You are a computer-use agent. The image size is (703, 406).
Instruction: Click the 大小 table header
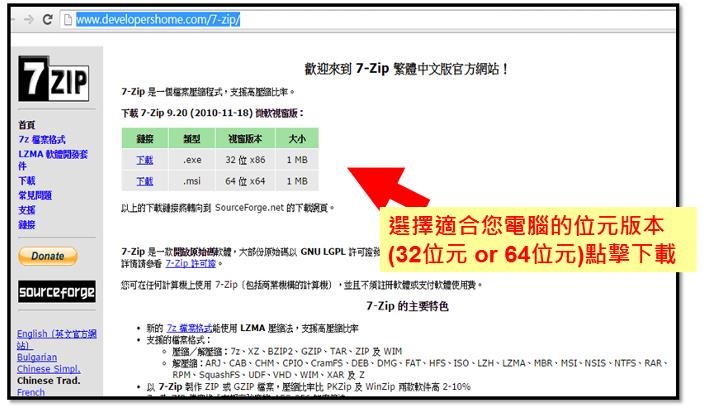point(297,139)
